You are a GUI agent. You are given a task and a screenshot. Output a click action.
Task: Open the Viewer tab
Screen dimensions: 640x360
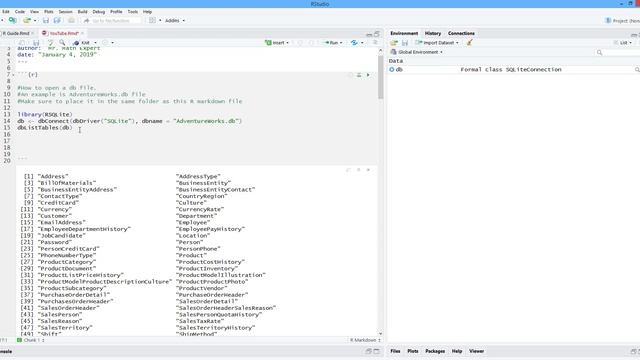click(476, 351)
